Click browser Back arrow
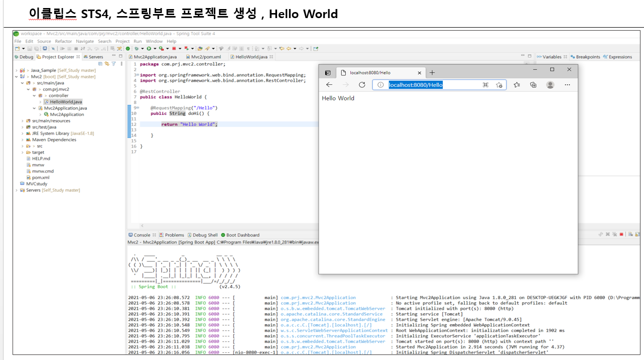 [x=329, y=85]
